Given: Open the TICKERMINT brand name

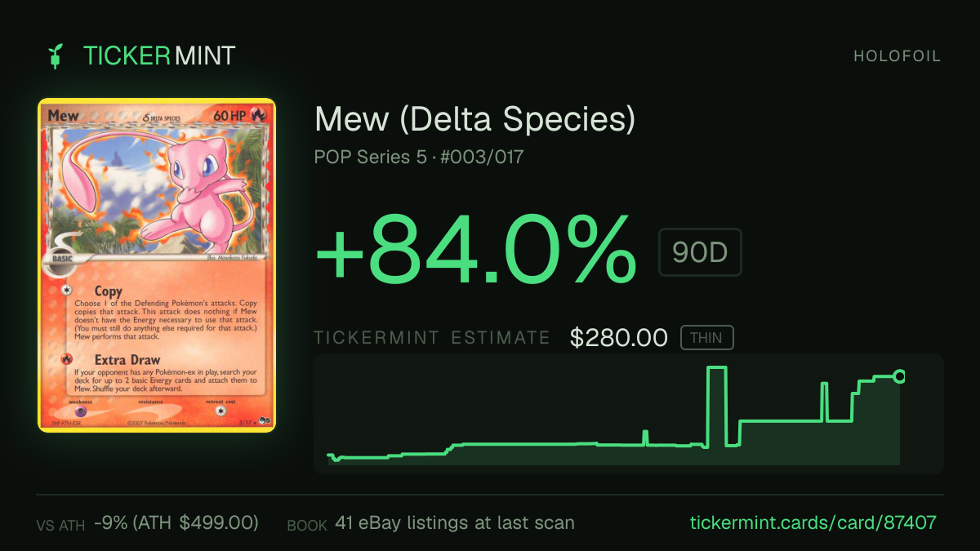Looking at the screenshot, I should 159,56.
